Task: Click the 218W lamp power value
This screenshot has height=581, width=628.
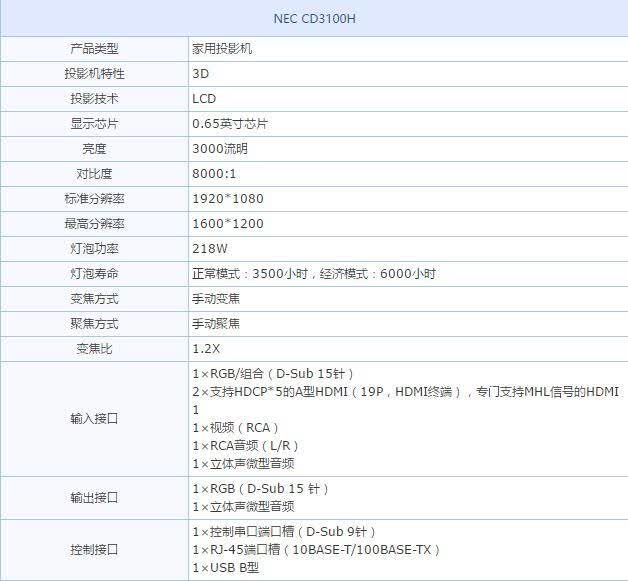Action: (210, 249)
